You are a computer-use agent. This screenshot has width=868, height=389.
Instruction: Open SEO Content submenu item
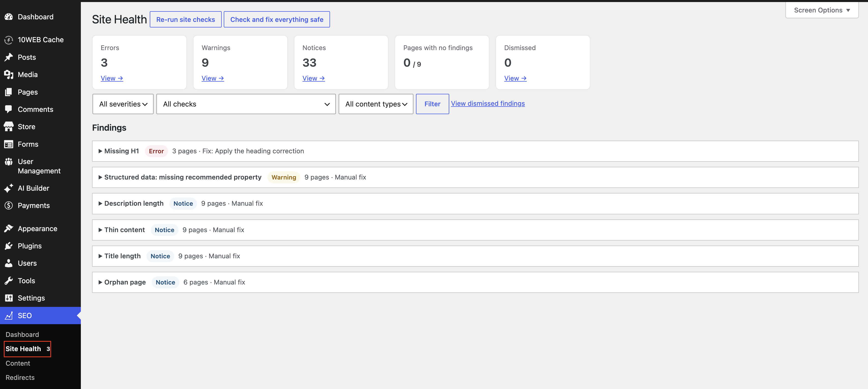(18, 363)
